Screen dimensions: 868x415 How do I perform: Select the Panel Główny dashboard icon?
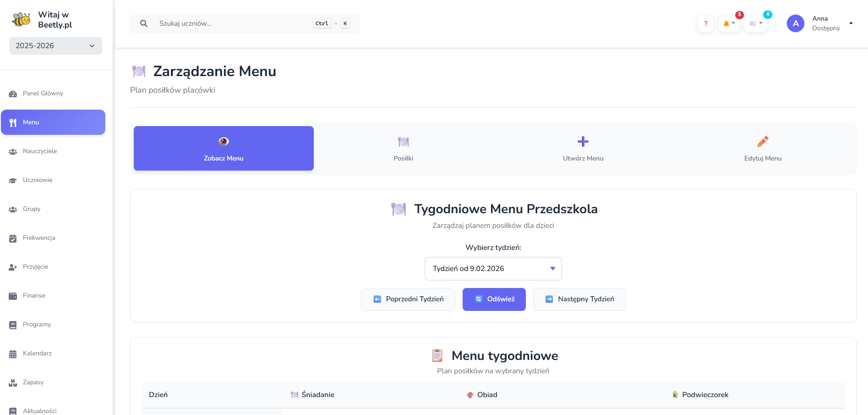click(12, 94)
